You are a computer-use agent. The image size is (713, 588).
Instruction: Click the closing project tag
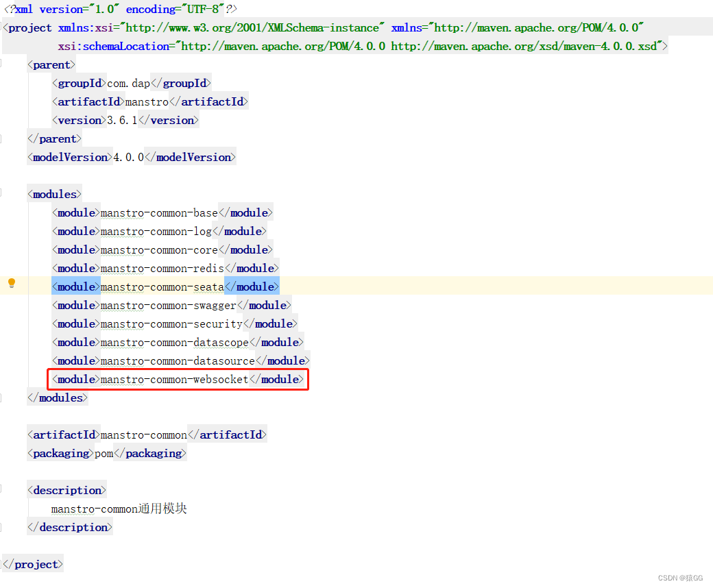33,565
